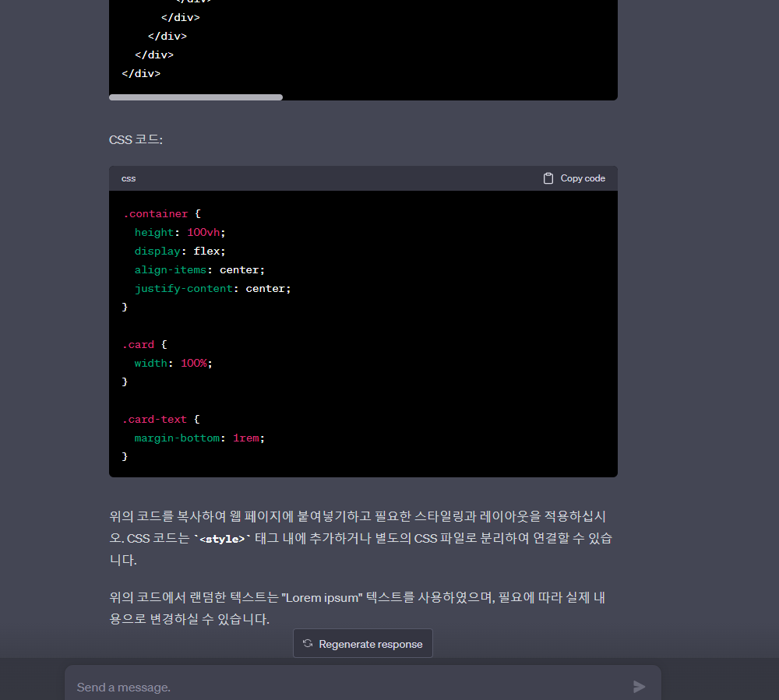The height and width of the screenshot is (700, 779).
Task: Click the "Lorem ipsum" quoted text
Action: [x=323, y=597]
